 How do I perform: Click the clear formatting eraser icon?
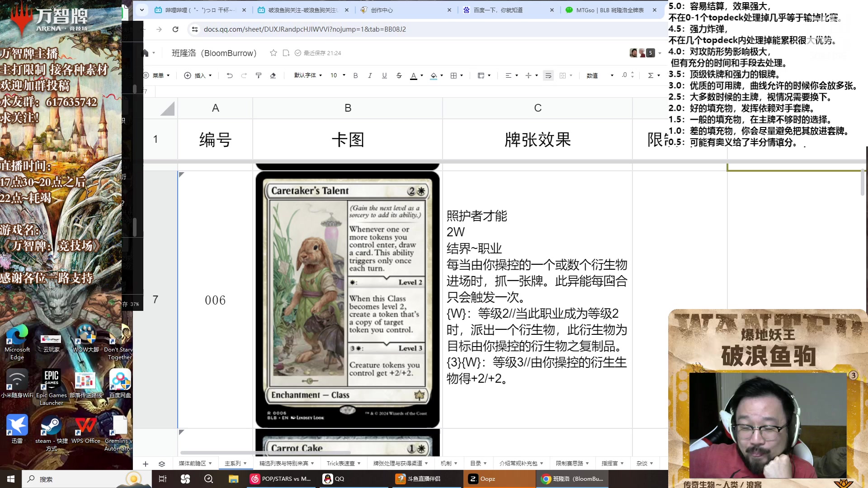pyautogui.click(x=273, y=75)
